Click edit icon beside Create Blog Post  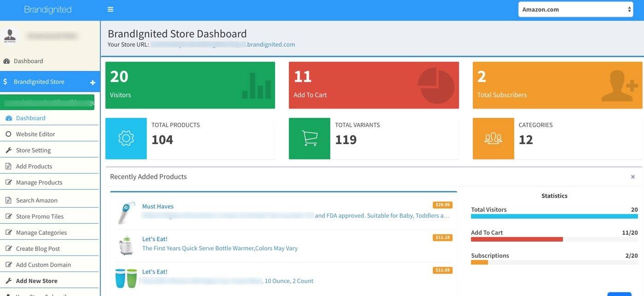point(8,249)
